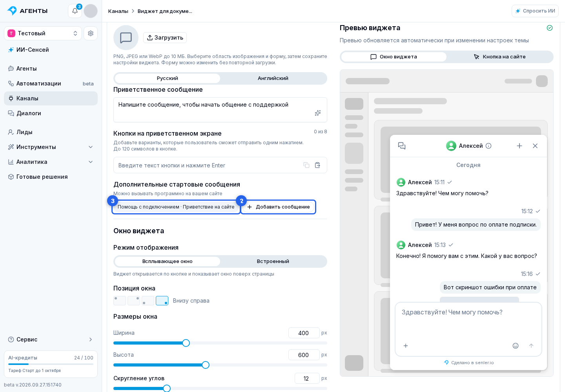Open workspace settings gear
Viewport: 565px width, 392px height.
(x=91, y=33)
